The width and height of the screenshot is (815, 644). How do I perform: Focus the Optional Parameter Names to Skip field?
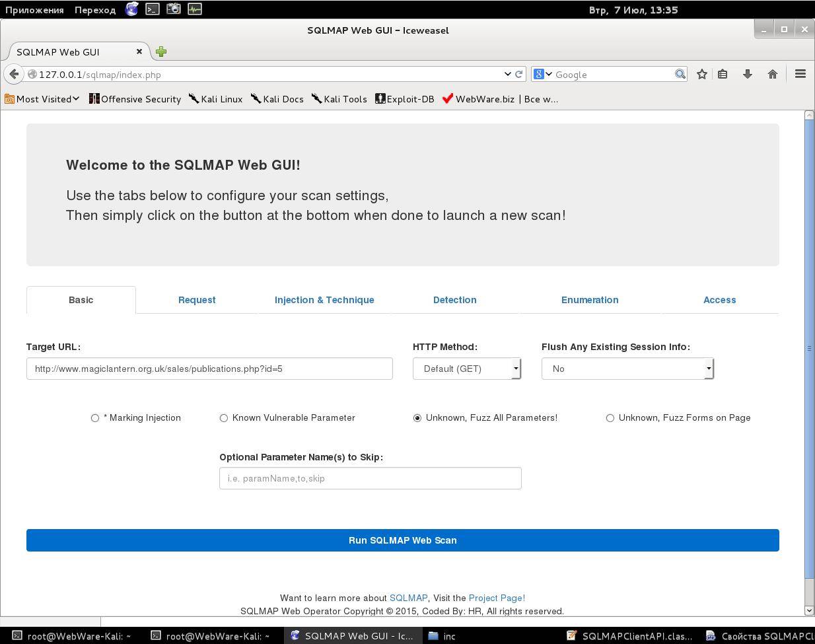point(370,478)
